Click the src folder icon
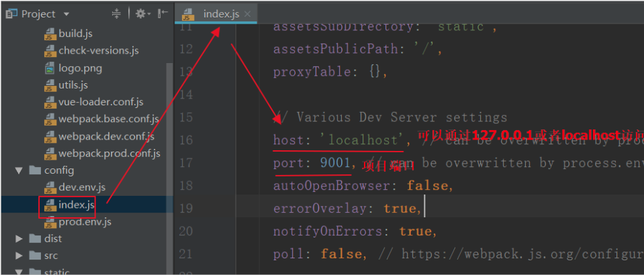This screenshot has width=644, height=275. [x=36, y=256]
